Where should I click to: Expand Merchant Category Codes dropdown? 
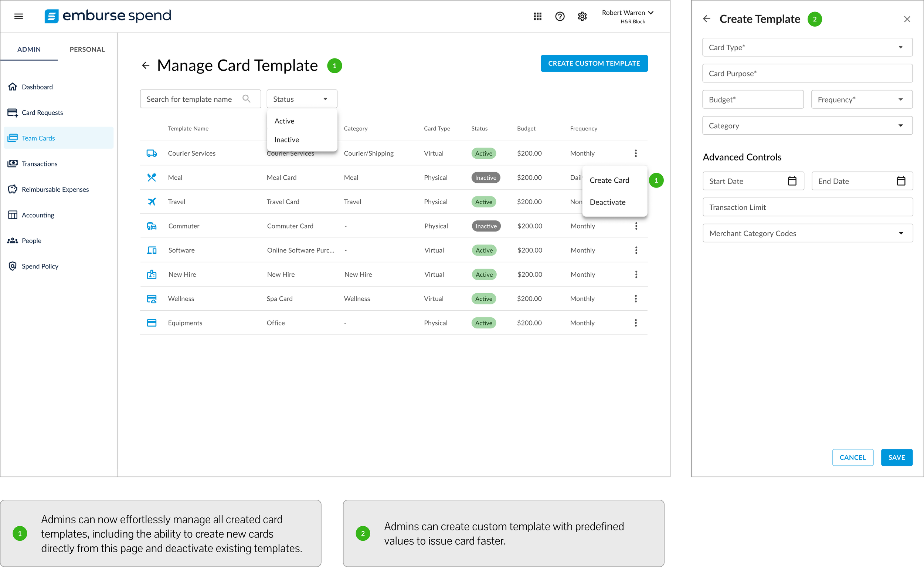807,233
